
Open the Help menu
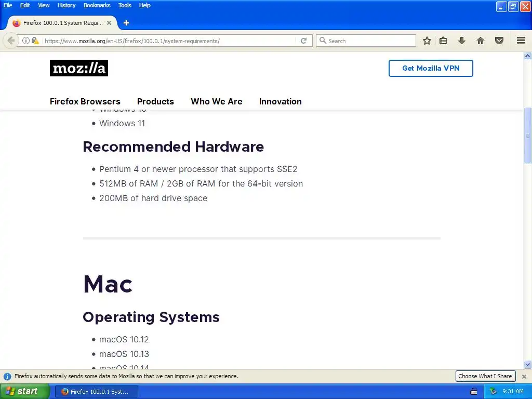pos(144,5)
